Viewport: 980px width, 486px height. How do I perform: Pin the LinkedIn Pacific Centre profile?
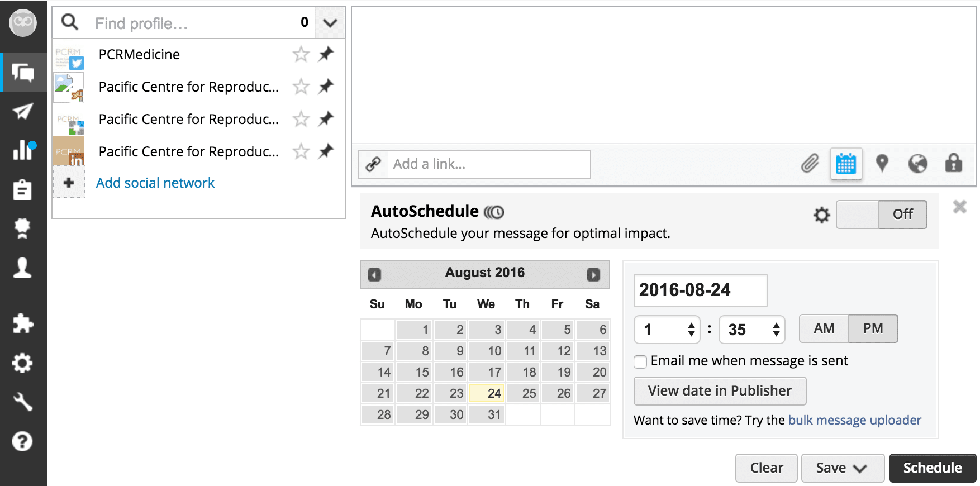point(326,151)
